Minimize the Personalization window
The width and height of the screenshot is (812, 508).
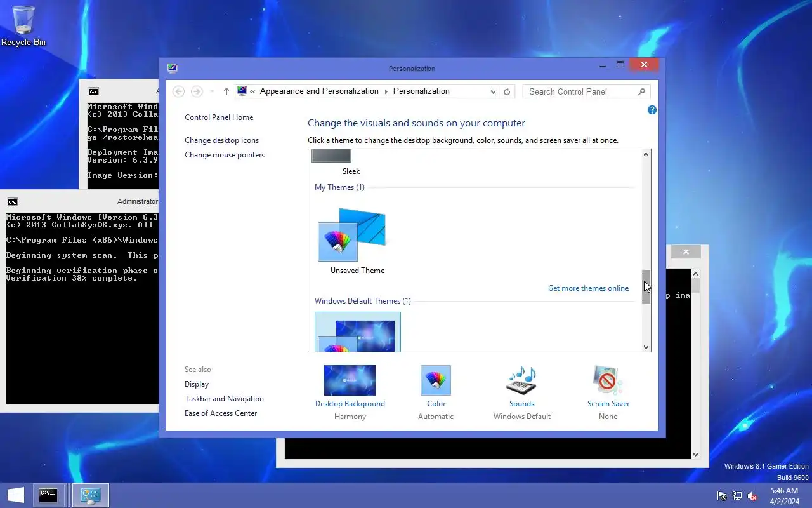point(603,65)
